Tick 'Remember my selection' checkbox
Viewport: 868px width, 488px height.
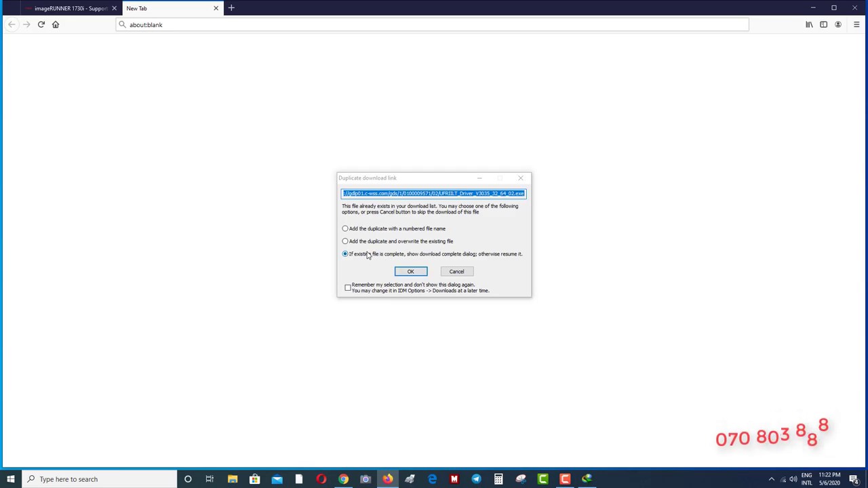tap(348, 287)
